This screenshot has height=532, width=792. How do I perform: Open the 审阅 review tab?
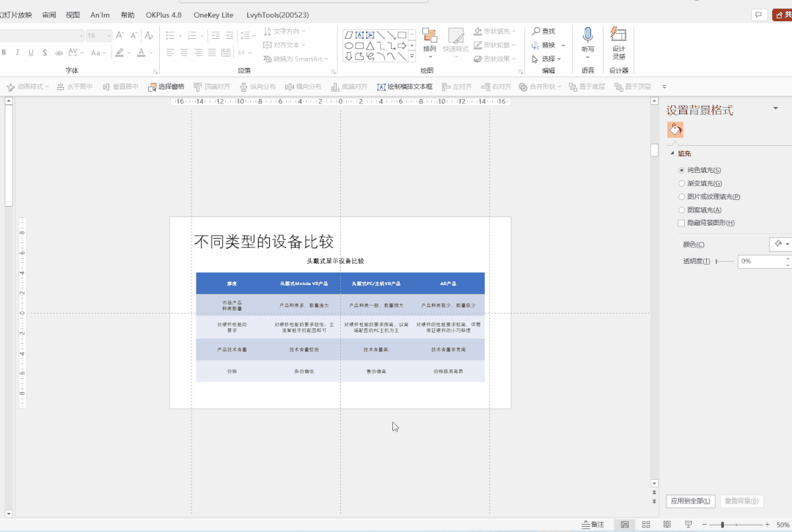point(49,15)
